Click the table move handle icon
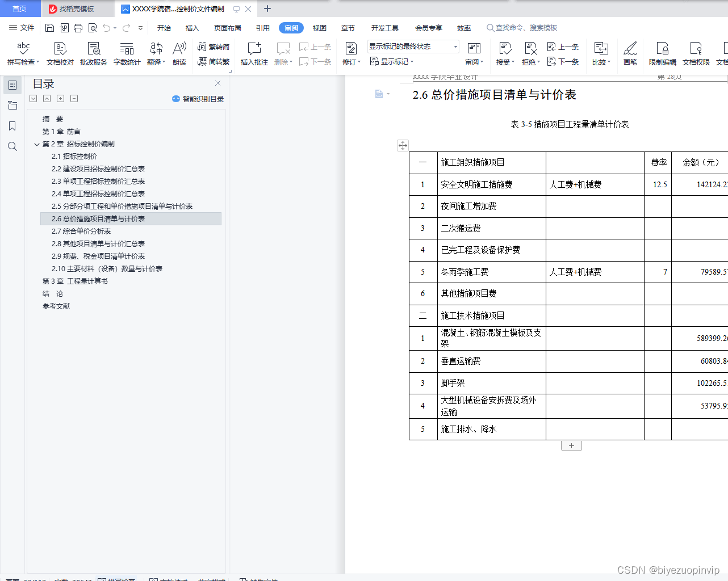Viewport: 728px width, 581px height. click(x=403, y=146)
